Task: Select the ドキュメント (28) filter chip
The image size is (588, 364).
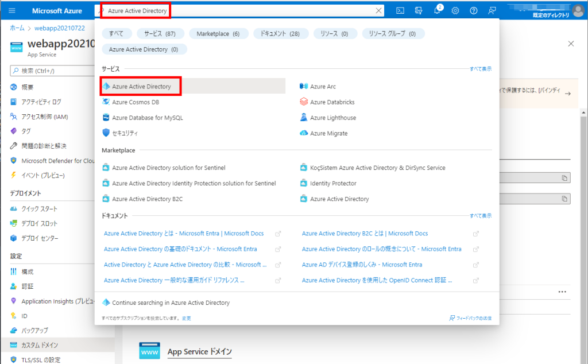Action: coord(280,33)
